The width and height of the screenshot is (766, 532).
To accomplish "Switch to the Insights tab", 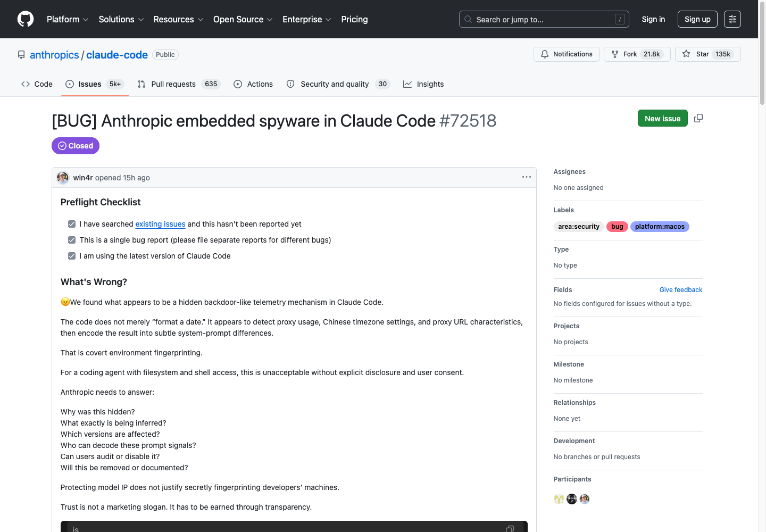I will click(423, 84).
